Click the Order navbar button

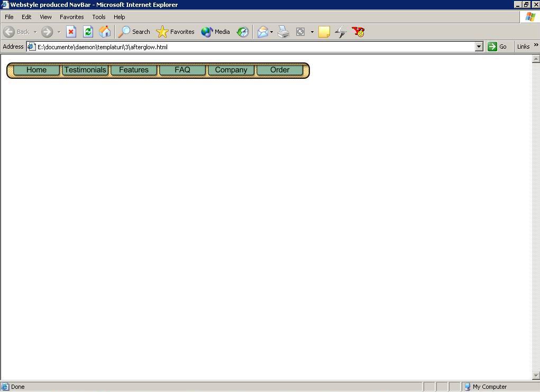pyautogui.click(x=279, y=70)
